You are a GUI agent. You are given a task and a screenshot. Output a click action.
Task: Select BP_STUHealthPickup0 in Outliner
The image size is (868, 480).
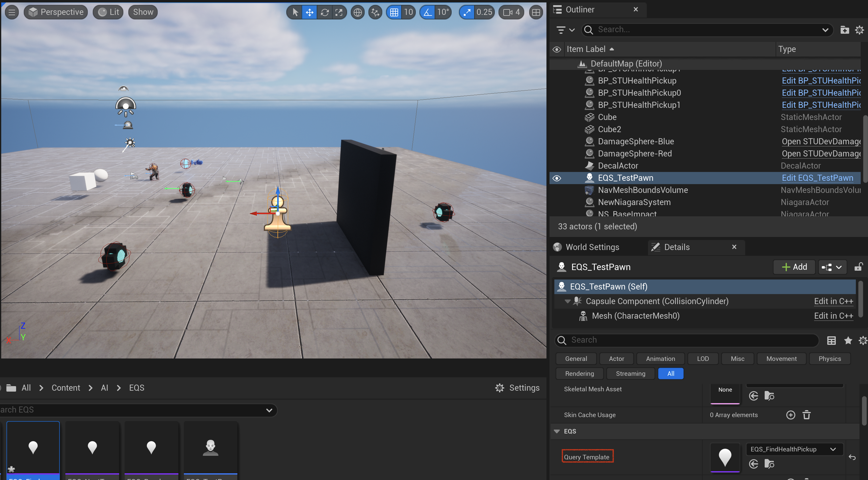point(639,93)
